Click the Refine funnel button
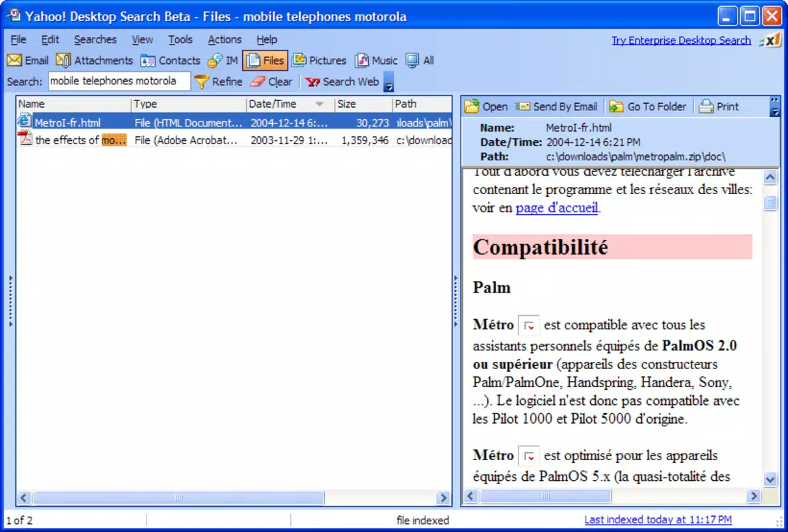 [x=218, y=81]
